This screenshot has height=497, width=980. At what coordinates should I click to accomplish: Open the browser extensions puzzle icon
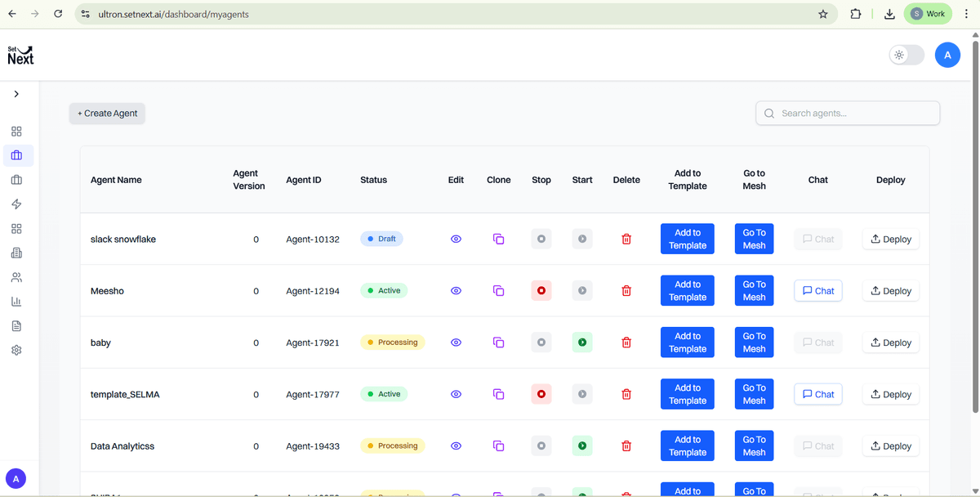click(856, 14)
